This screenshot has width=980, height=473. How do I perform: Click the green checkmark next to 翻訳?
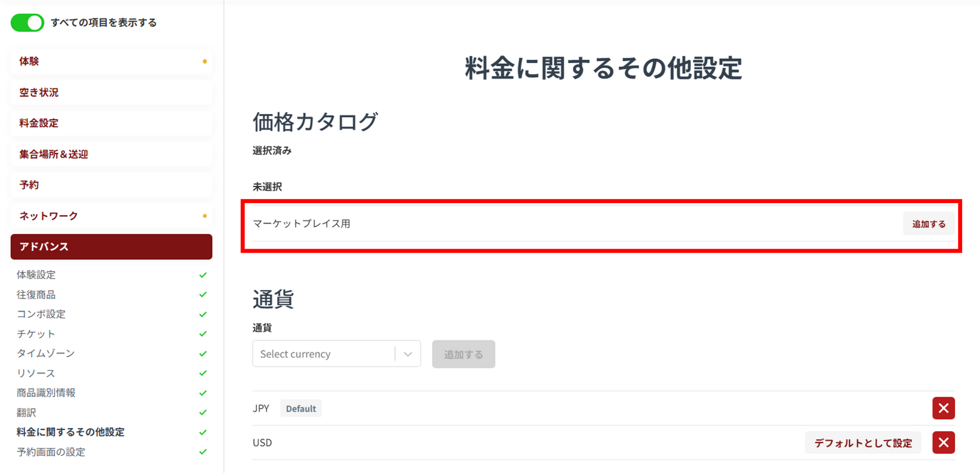click(x=203, y=412)
